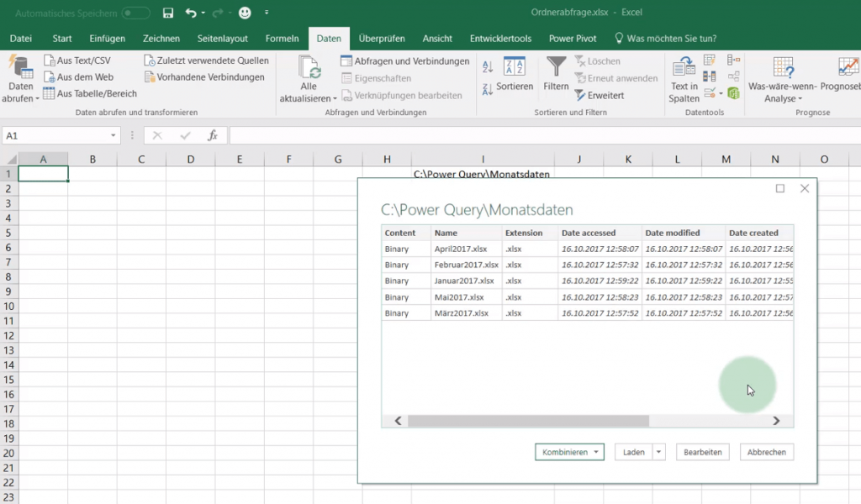
Task: Click März2017.xlsx in the Name column
Action: [462, 313]
